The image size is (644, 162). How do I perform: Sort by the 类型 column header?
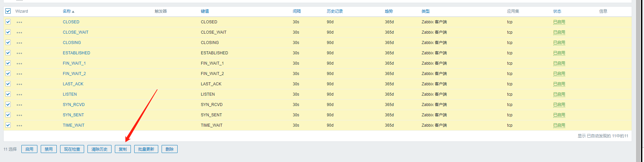point(425,11)
